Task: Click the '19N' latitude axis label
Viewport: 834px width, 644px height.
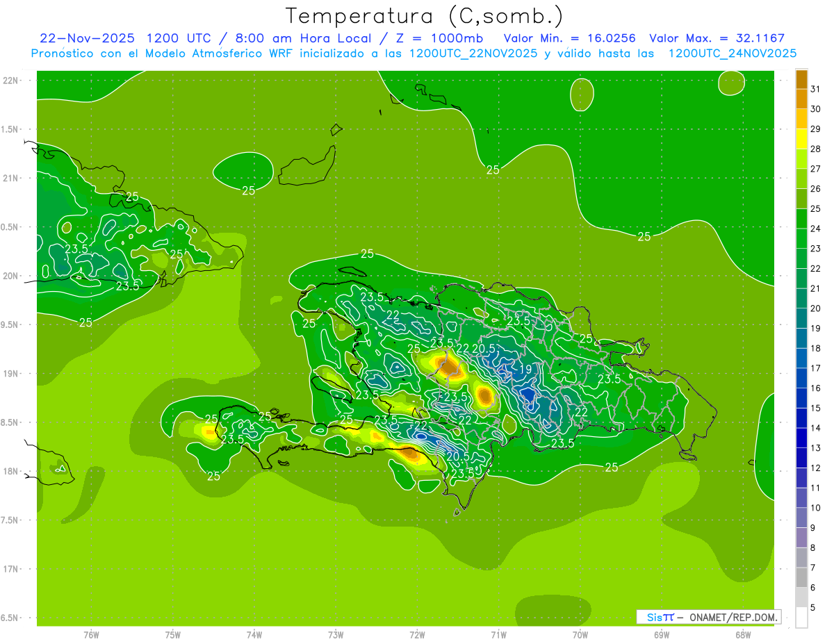Action: (10, 374)
